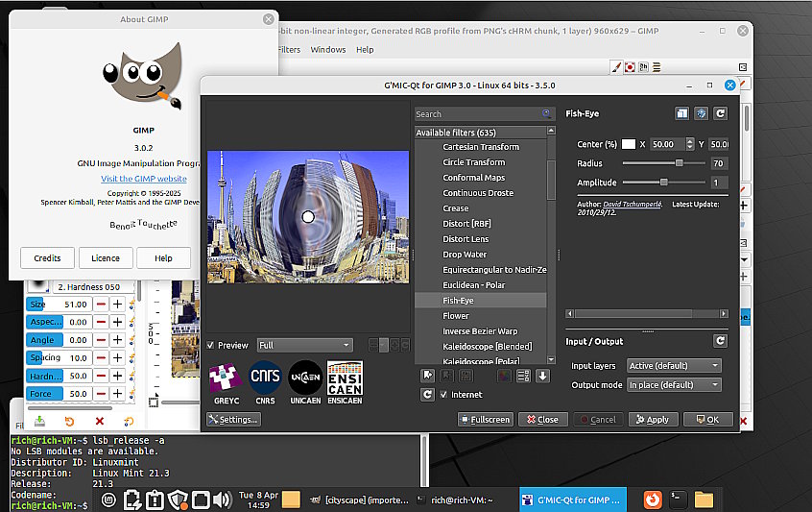Screen dimensions: 812x512
Task: Click the Help button in About GIMP
Action: coord(163,258)
